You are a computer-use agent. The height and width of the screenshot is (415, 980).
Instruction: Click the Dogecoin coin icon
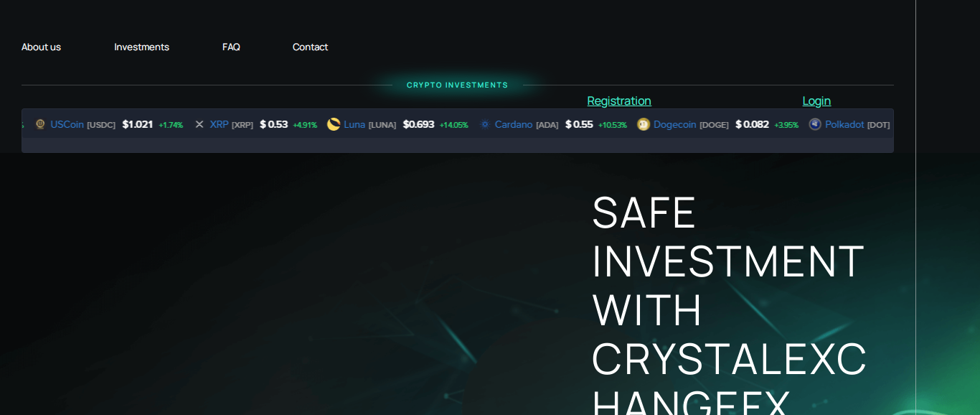pyautogui.click(x=644, y=124)
